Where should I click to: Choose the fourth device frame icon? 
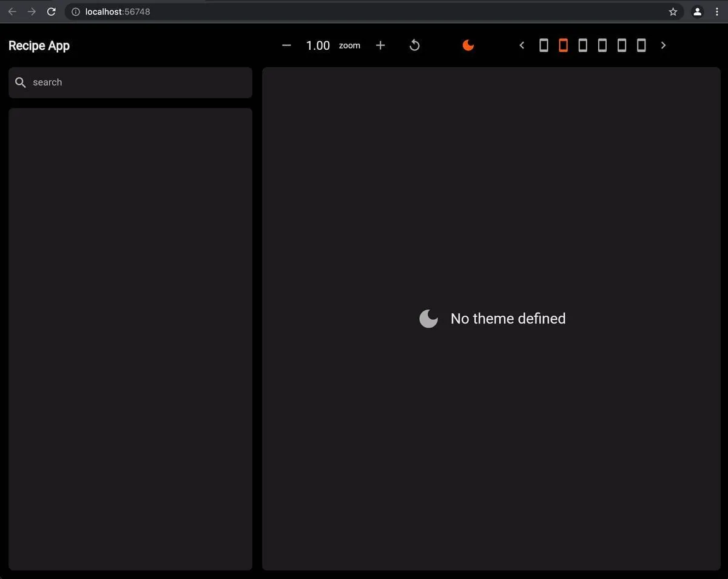[x=602, y=46]
